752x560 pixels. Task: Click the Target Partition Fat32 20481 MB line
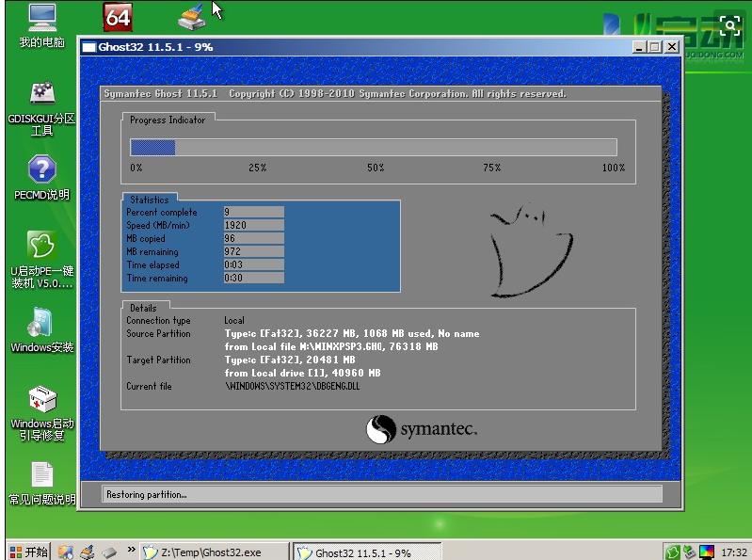[290, 360]
